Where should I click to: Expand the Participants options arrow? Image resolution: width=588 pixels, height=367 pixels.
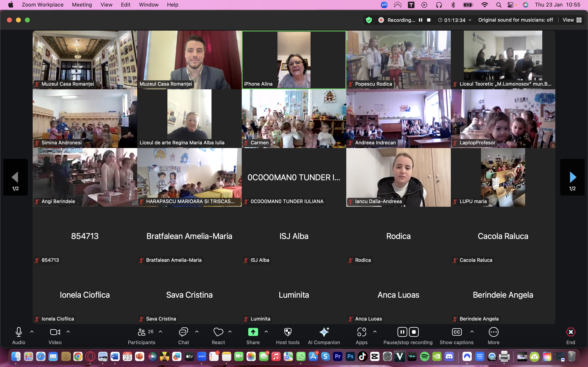click(161, 332)
